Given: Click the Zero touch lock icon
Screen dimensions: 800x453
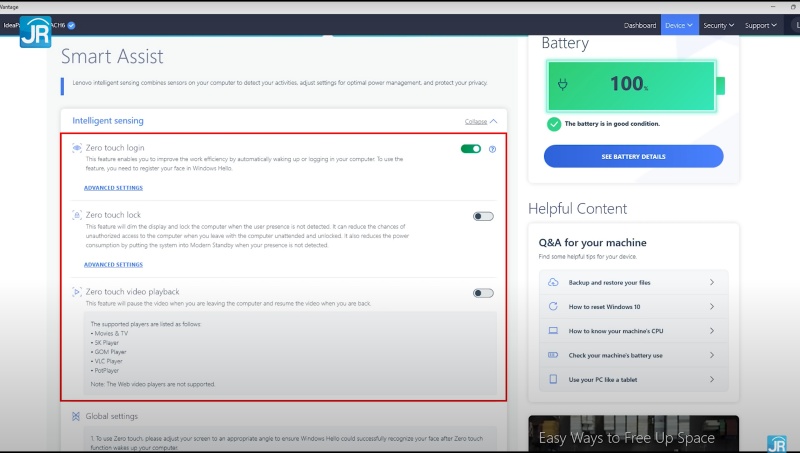Looking at the screenshot, I should (77, 215).
